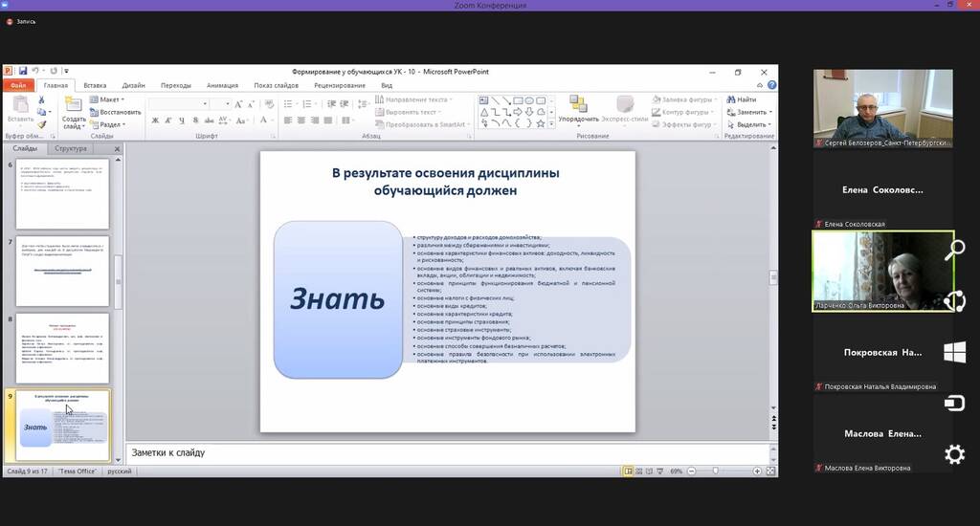Click the zoom slider handle
Screen dimensions: 980x526
(x=715, y=471)
